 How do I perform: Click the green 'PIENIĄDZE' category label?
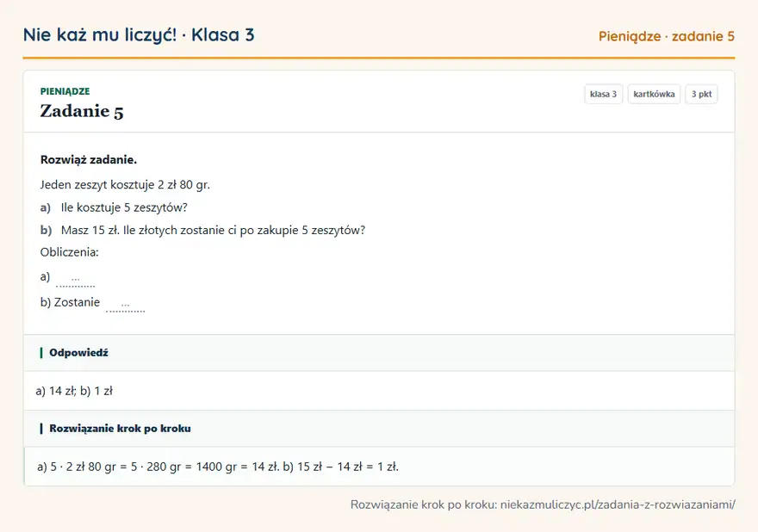[x=65, y=91]
